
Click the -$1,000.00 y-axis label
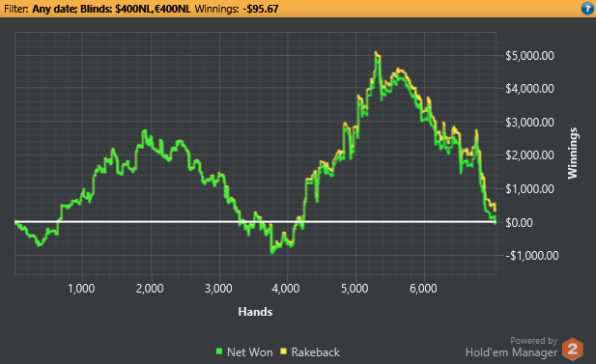tap(532, 255)
